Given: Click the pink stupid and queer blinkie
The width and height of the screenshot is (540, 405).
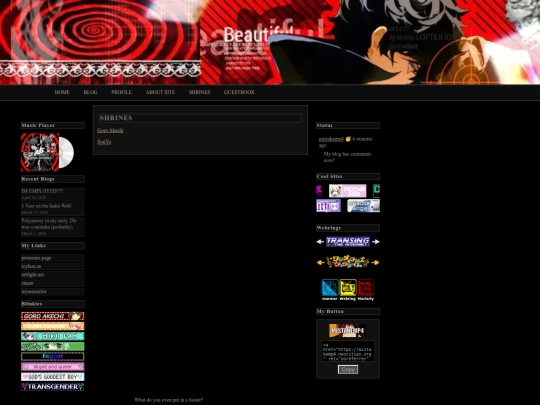Looking at the screenshot, I should tap(52, 367).
